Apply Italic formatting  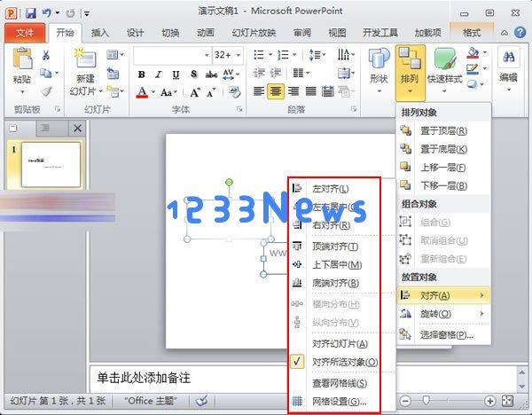159,74
